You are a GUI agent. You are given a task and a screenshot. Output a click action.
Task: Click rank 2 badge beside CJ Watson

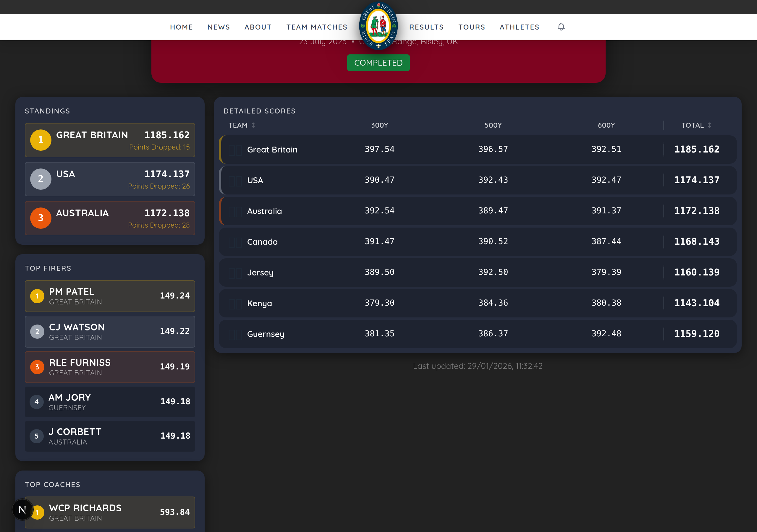click(37, 332)
